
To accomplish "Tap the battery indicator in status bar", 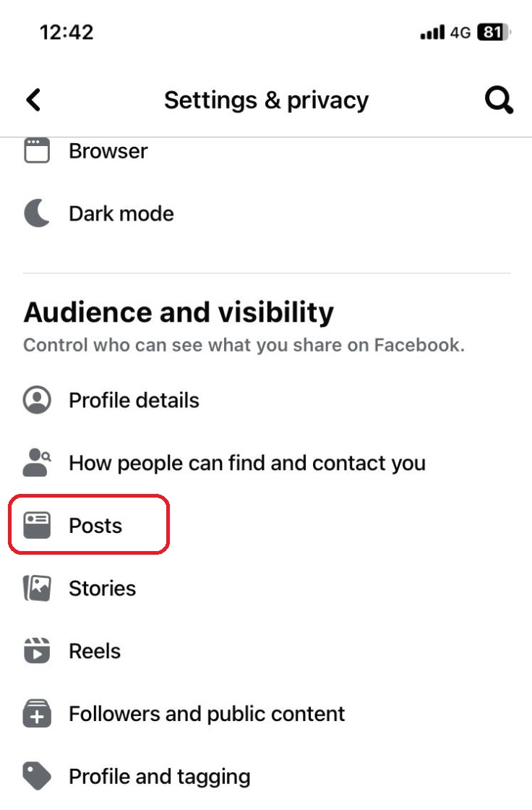I will [495, 33].
